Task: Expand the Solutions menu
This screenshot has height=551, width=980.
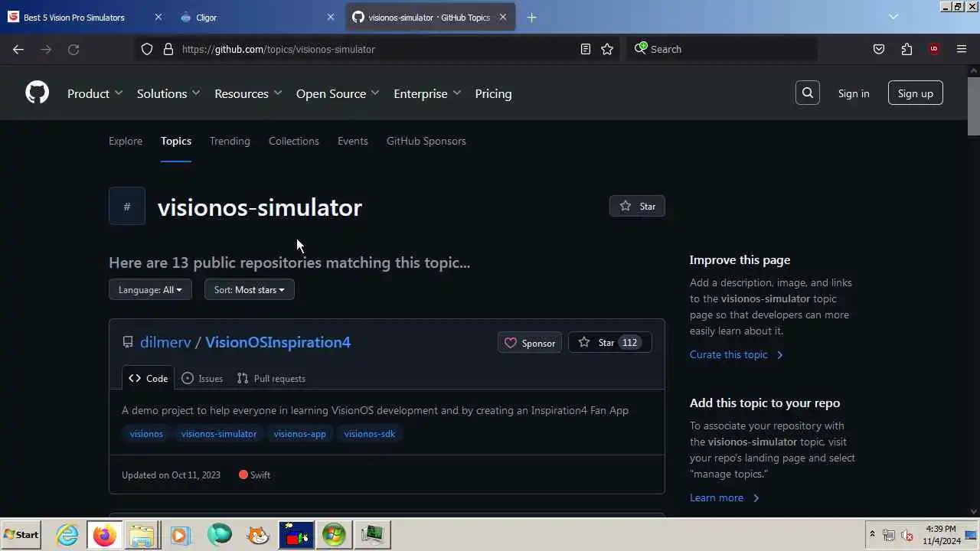Action: [x=168, y=93]
